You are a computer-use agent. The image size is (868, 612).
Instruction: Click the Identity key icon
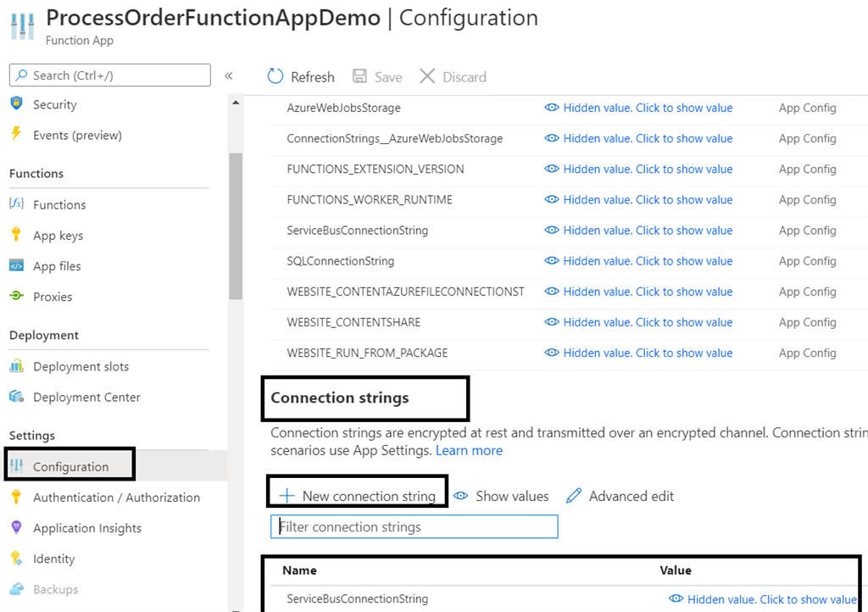click(17, 558)
